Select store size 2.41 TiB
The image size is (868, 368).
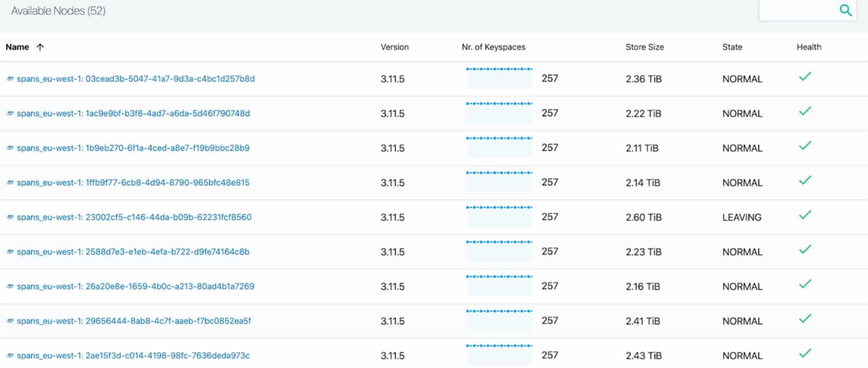(643, 321)
